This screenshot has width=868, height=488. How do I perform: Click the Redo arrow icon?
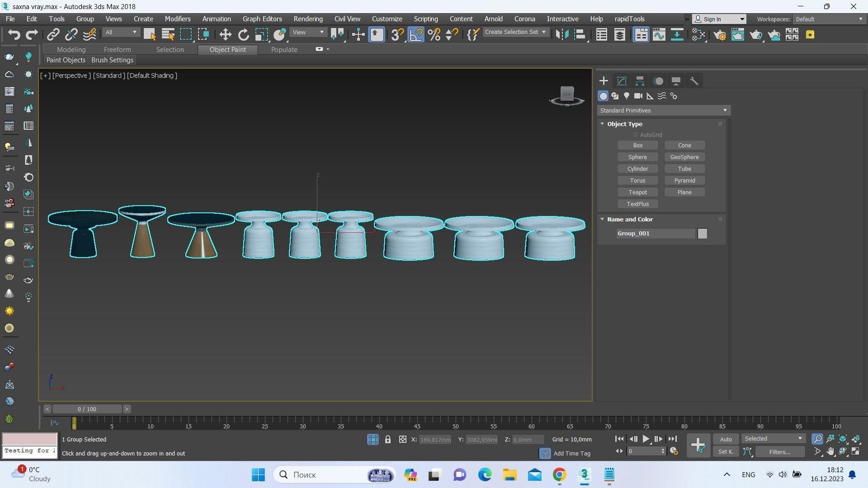tap(32, 35)
